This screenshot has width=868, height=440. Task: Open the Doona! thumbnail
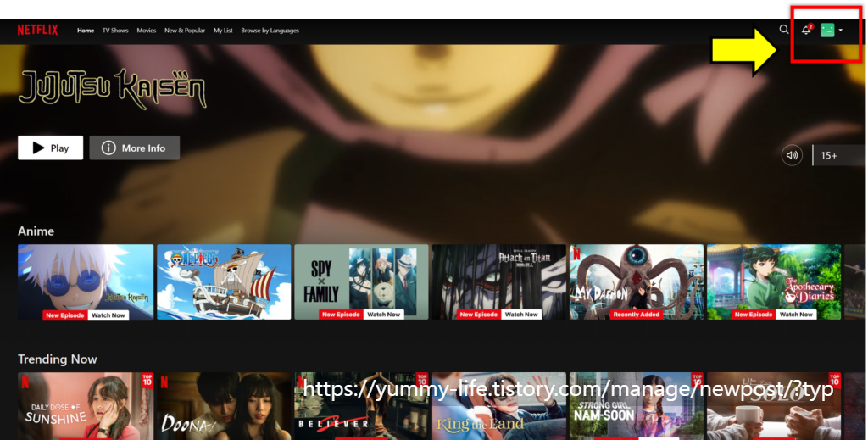[x=224, y=406]
